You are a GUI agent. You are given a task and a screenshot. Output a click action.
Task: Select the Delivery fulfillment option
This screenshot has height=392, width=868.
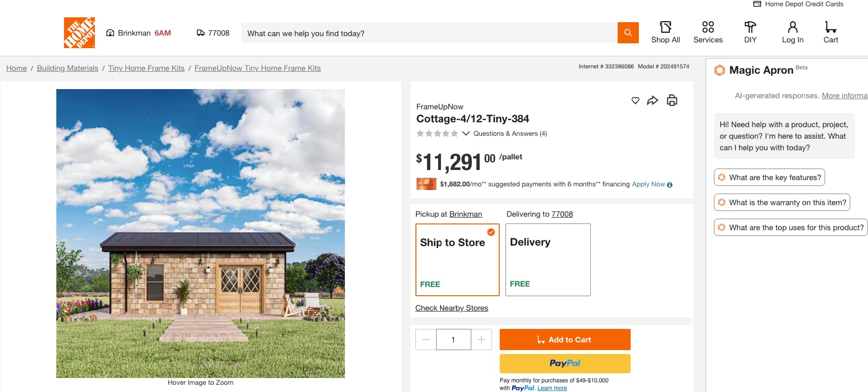click(x=548, y=260)
